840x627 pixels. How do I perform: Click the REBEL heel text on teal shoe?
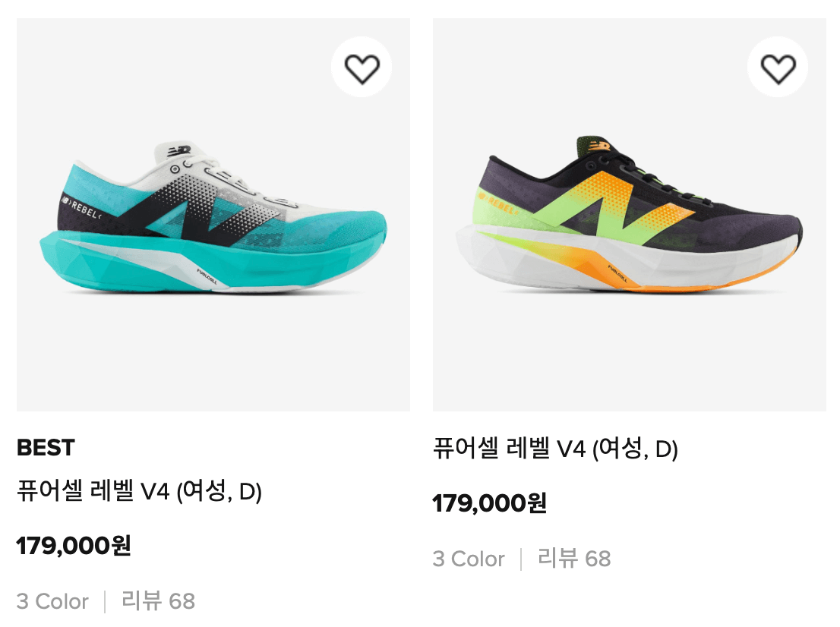(81, 208)
